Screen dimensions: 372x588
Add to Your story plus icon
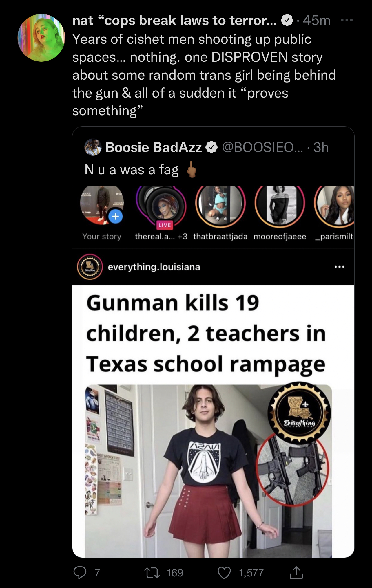pyautogui.click(x=115, y=216)
